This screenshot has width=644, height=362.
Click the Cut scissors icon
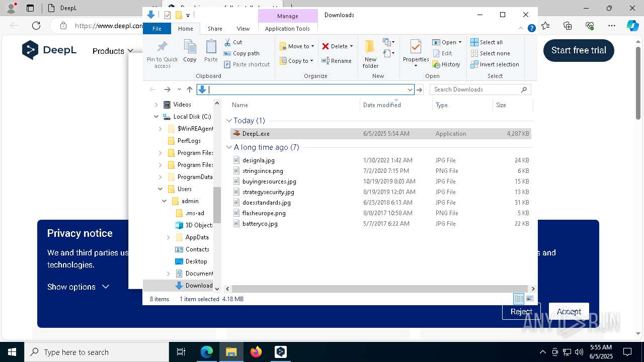click(227, 42)
